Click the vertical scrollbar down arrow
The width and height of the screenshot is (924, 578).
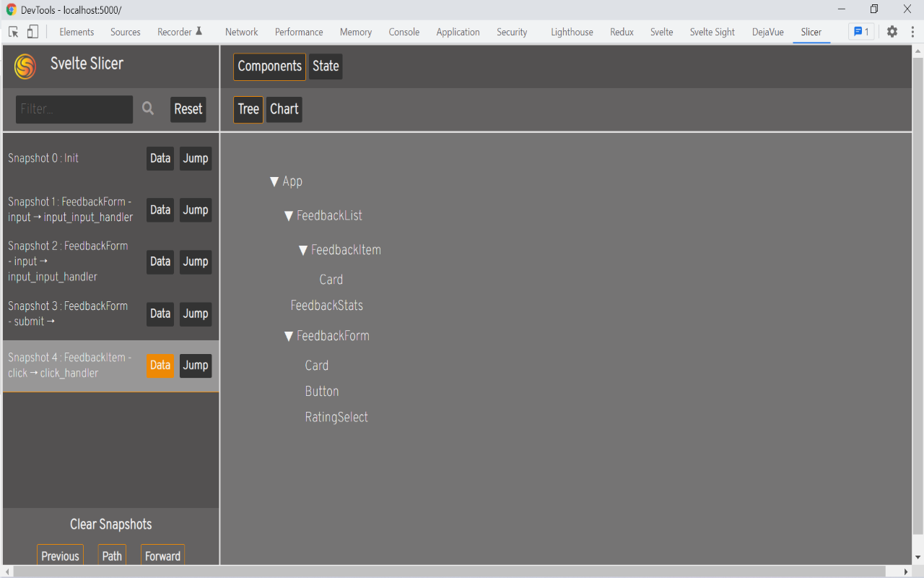[x=918, y=558]
